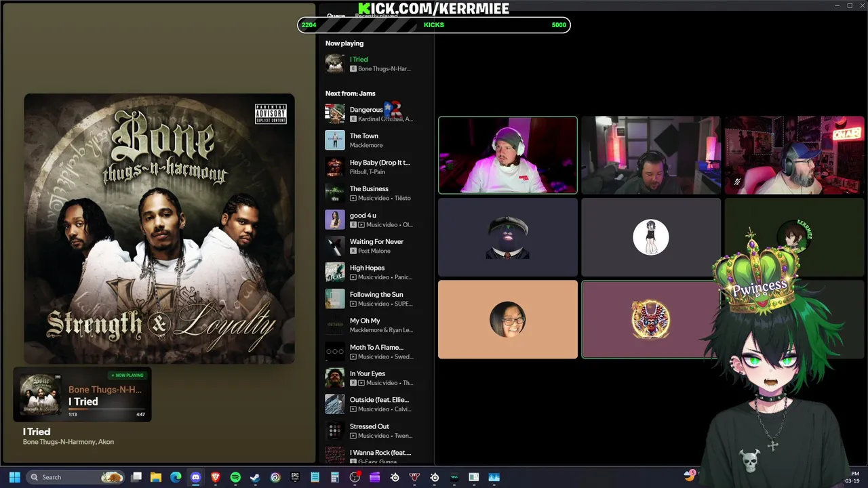
Task: Switch to Discord in the taskbar
Action: pos(195,477)
